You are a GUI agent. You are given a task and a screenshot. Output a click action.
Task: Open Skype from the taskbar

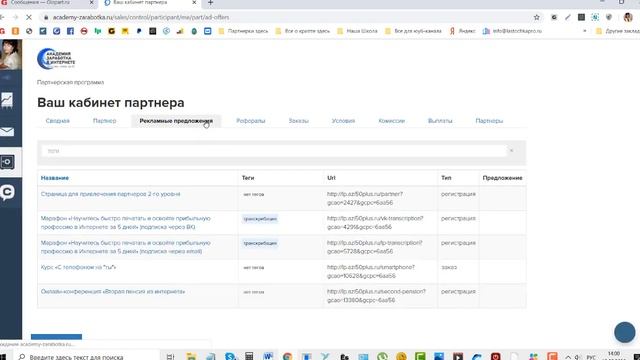click(x=230, y=357)
